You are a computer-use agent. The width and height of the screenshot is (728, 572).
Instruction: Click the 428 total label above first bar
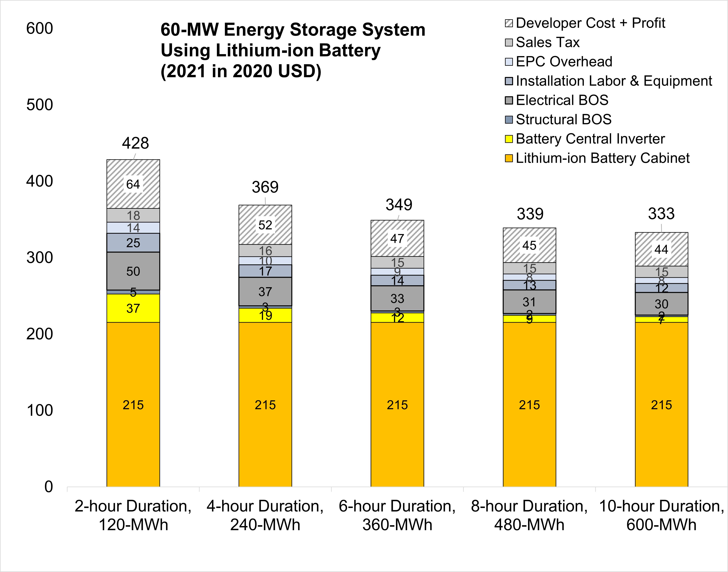coord(135,143)
